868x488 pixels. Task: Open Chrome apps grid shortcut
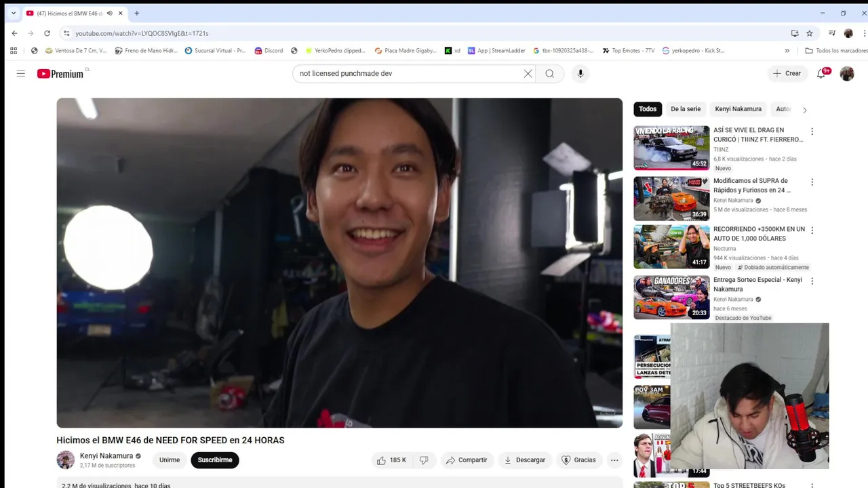(14, 50)
